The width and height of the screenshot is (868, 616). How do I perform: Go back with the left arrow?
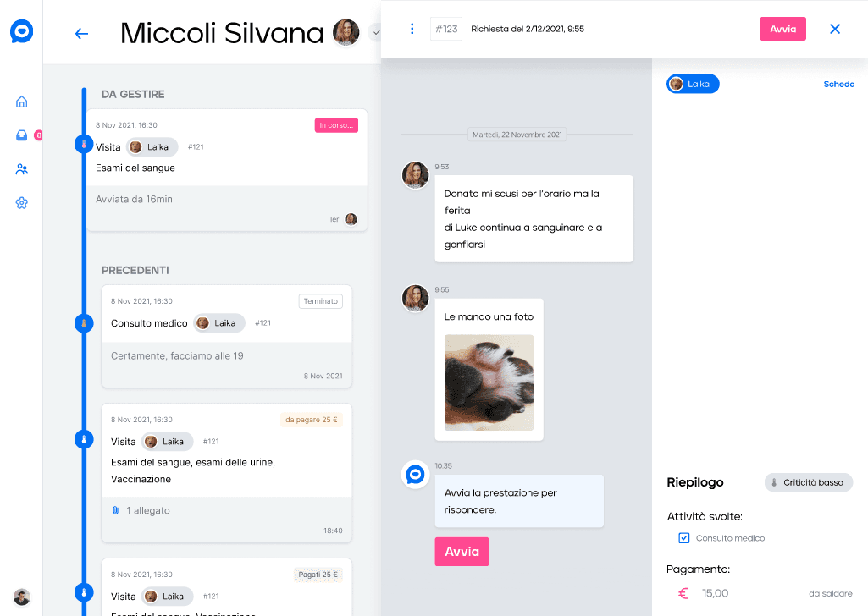pos(81,34)
